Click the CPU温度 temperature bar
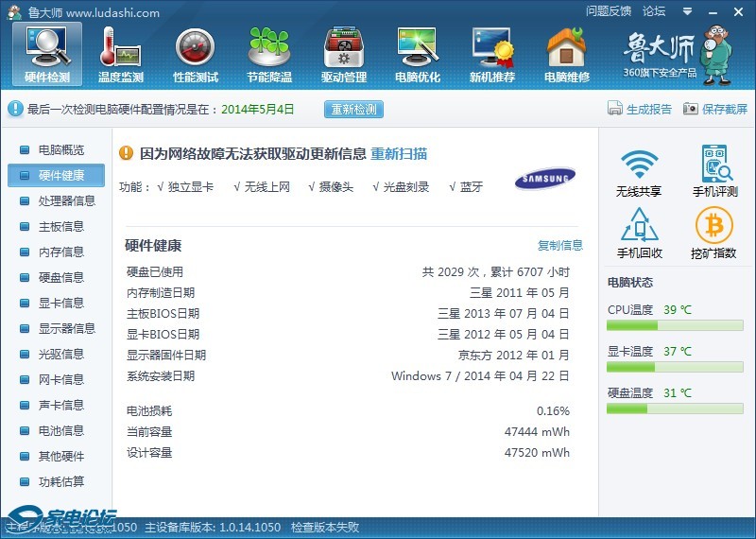The image size is (756, 539). pyautogui.click(x=671, y=325)
